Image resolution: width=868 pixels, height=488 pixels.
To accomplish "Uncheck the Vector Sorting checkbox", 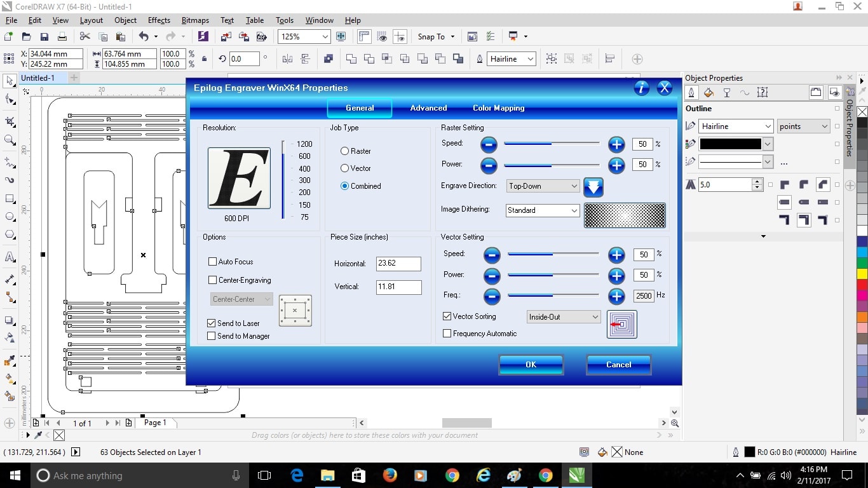I will pos(447,316).
